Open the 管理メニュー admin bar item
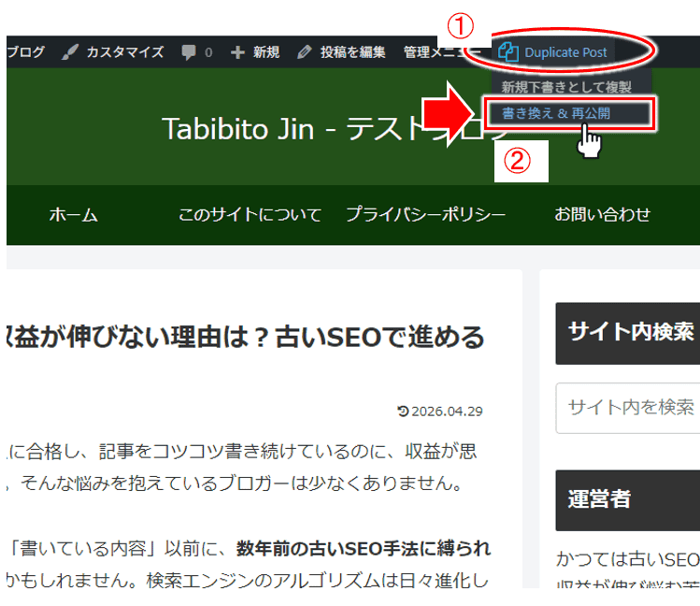The height and width of the screenshot is (606, 700). [441, 52]
